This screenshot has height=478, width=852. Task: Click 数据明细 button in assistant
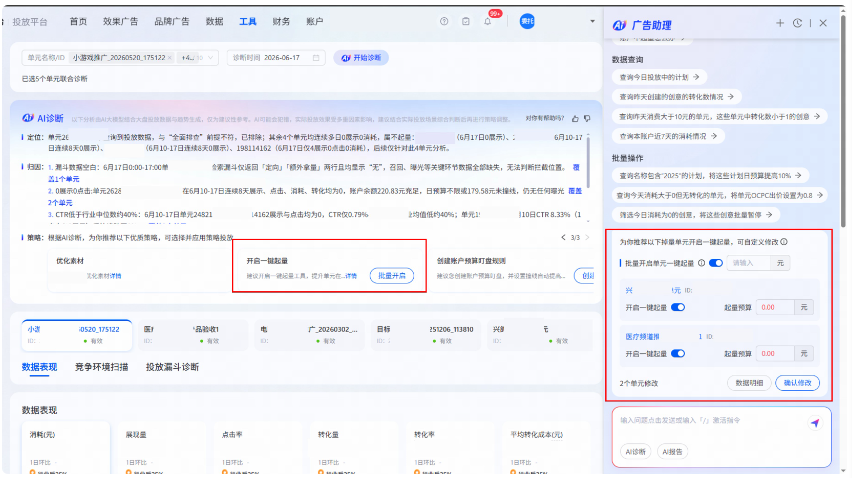[749, 383]
